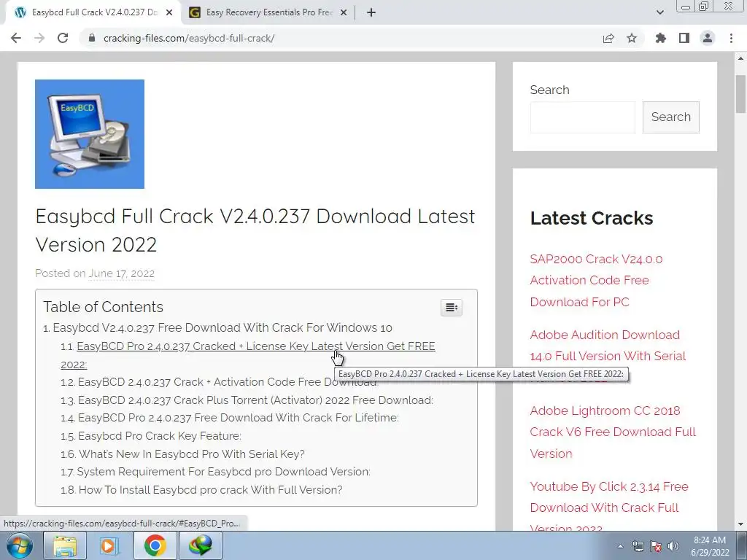Open Adobe Lightroom CC 2018 Crack link
The width and height of the screenshot is (747, 560).
[613, 432]
